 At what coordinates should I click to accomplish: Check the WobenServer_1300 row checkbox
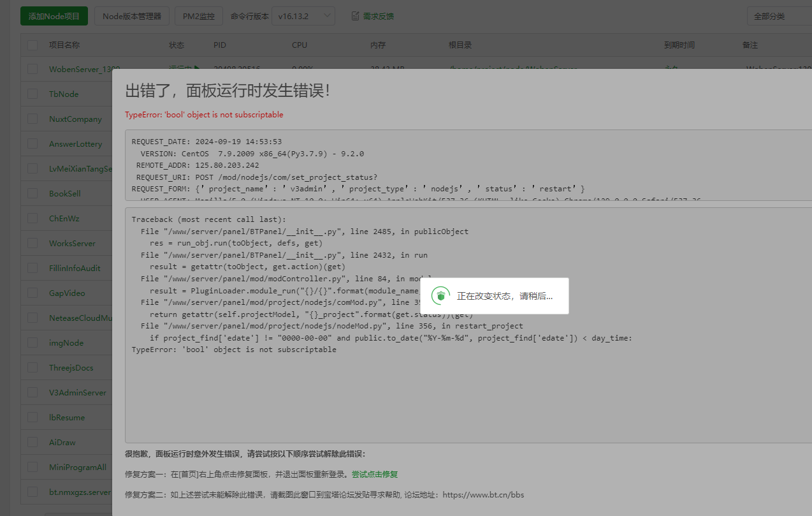[33, 69]
